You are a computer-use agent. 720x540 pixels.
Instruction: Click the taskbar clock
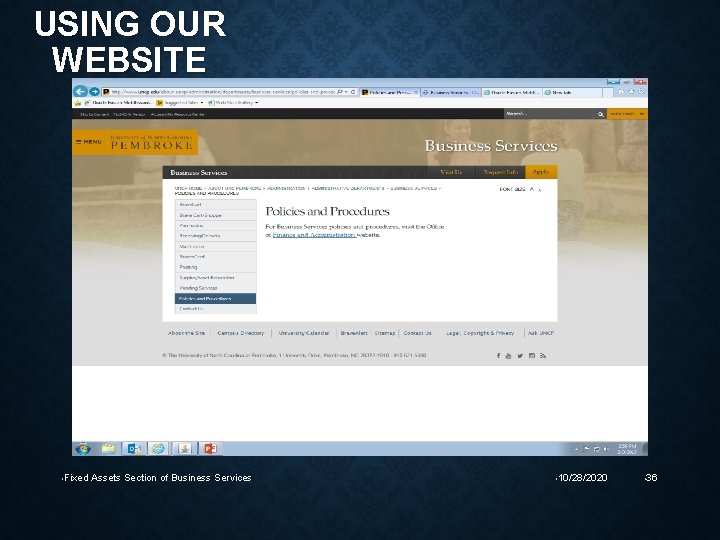[627, 449]
